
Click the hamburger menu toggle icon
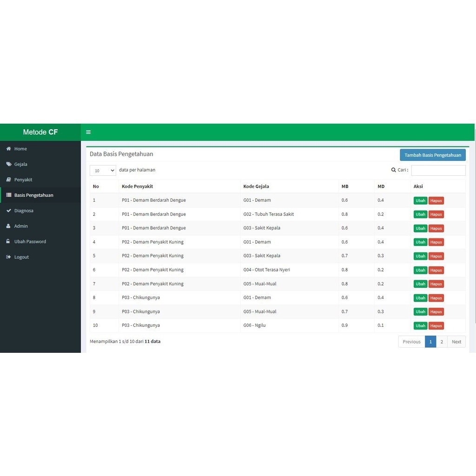coord(88,132)
